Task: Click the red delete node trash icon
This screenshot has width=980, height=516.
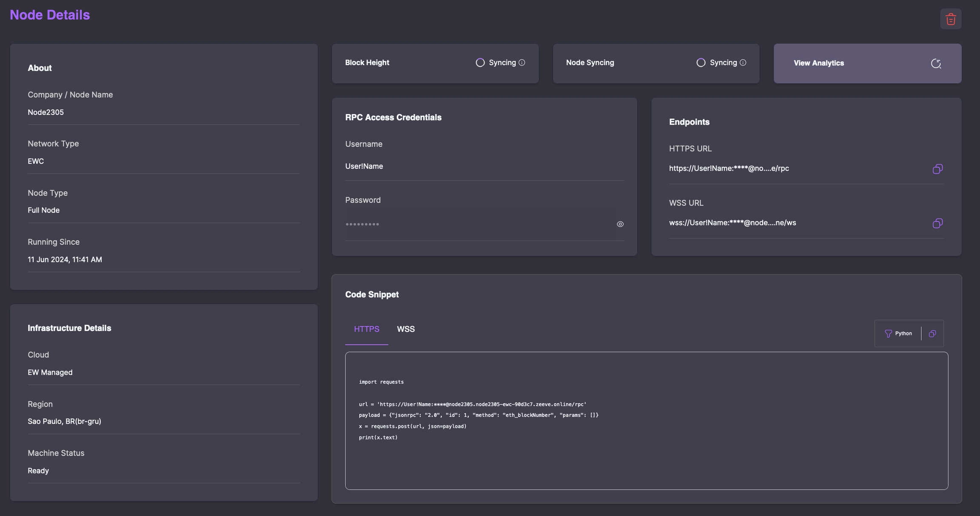Action: coord(951,19)
